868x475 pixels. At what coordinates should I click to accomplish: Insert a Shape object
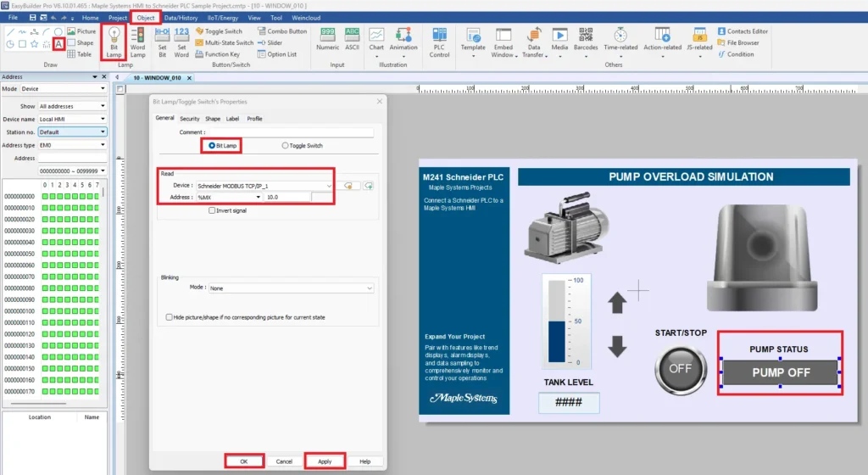[81, 42]
